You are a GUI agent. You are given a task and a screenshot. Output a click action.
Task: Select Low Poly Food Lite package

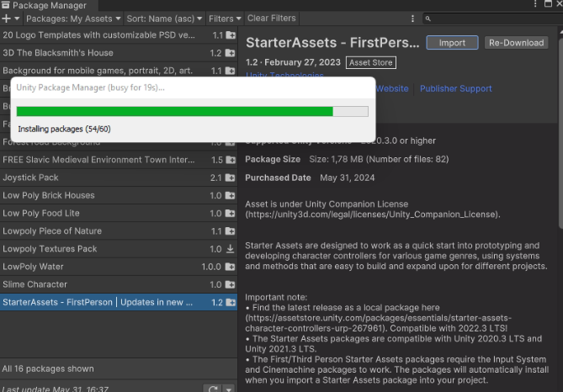tap(119, 213)
